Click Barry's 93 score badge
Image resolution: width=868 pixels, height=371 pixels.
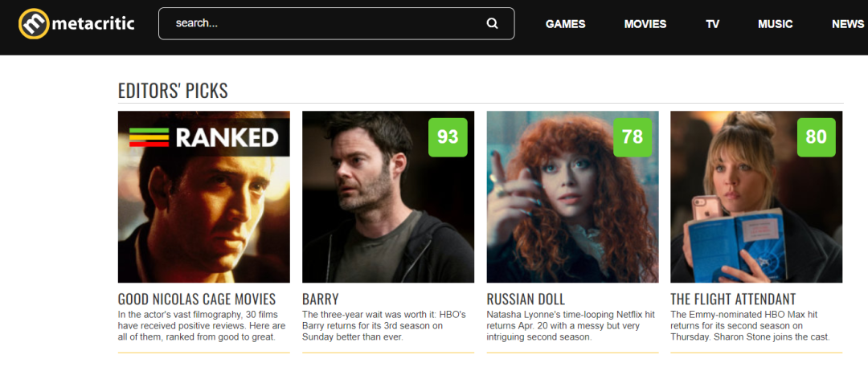pos(448,137)
